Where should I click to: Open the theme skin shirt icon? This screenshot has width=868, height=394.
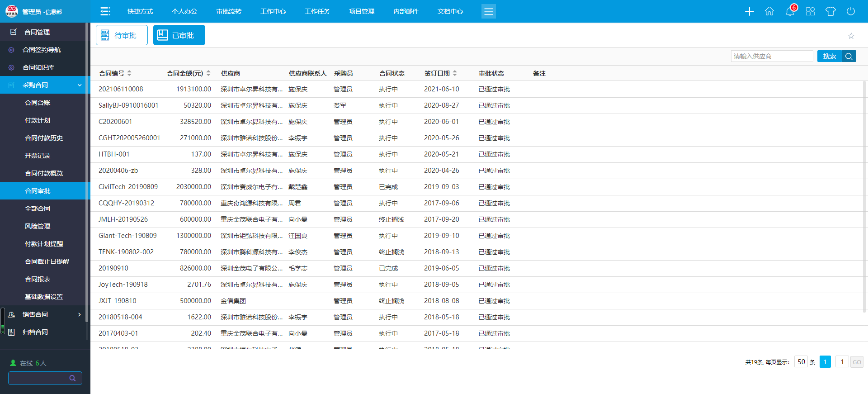(830, 11)
